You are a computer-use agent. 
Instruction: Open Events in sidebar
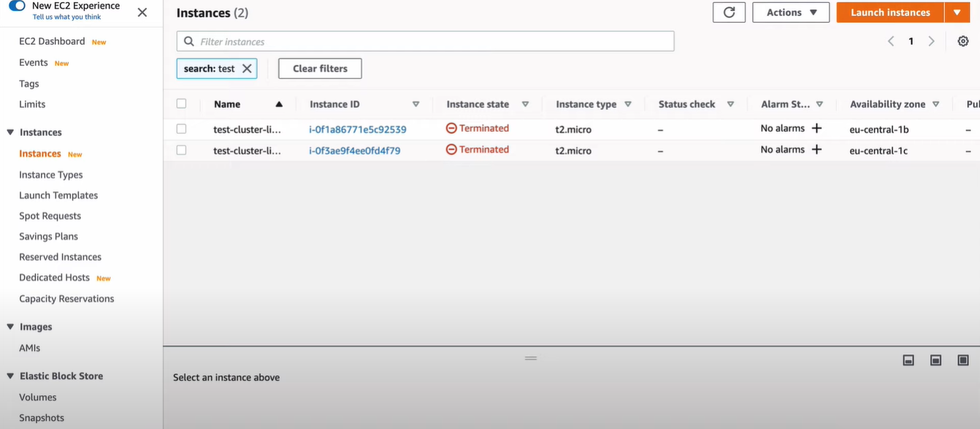pyautogui.click(x=34, y=63)
